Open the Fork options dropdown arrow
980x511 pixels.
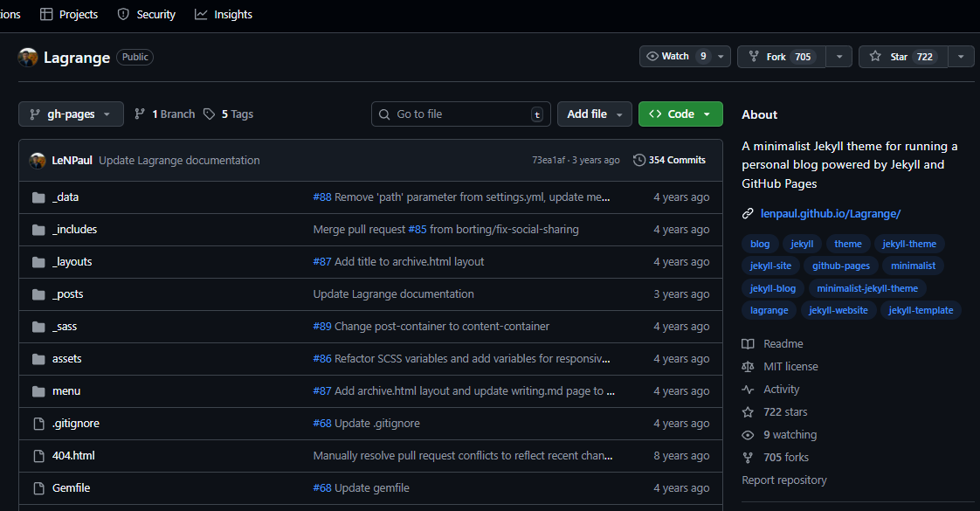pos(839,57)
